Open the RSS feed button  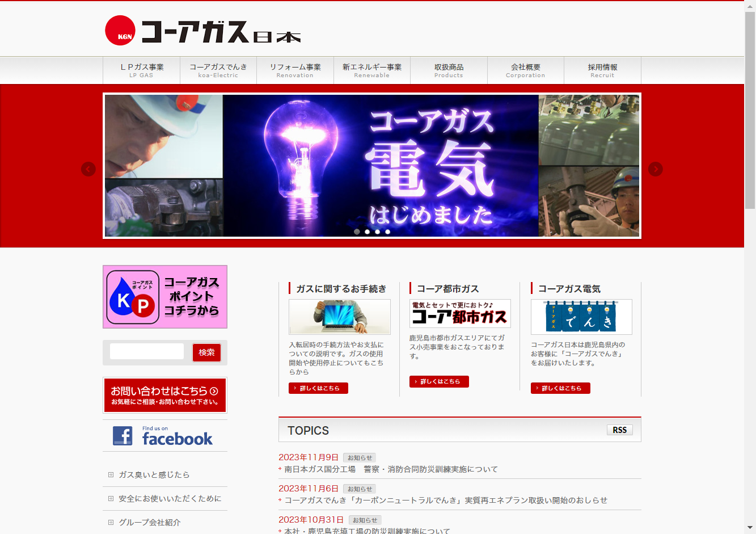pyautogui.click(x=619, y=430)
